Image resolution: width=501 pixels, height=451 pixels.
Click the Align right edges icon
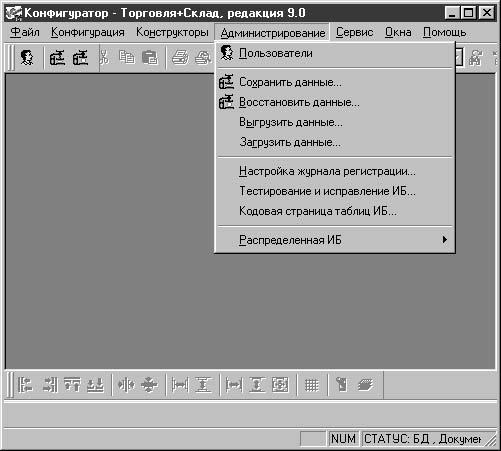[x=50, y=385]
